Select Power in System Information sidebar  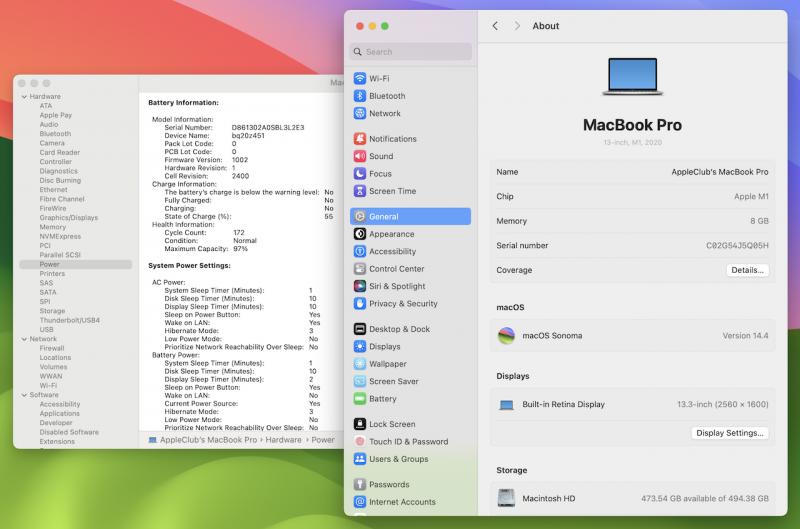tap(76, 264)
